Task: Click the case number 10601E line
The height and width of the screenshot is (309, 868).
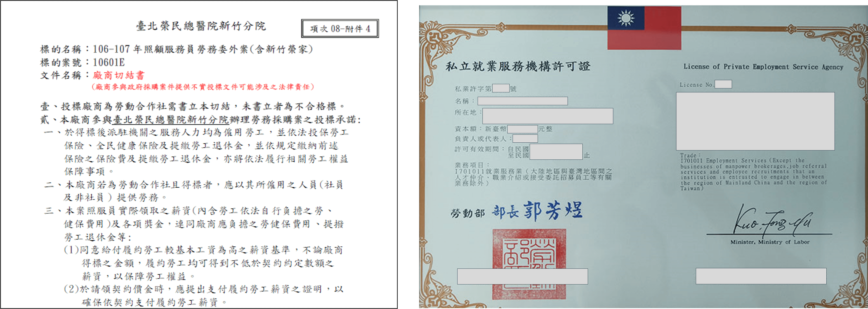Action: pyautogui.click(x=83, y=62)
